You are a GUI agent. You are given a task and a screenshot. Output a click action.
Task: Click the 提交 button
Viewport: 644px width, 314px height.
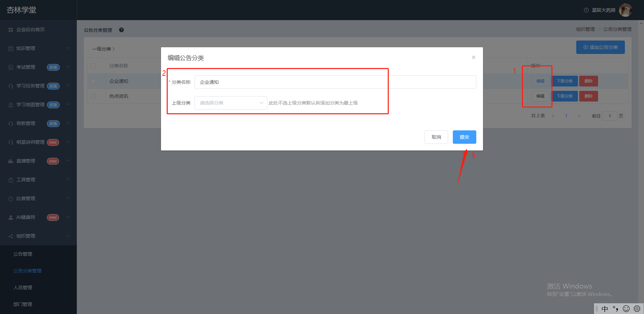(x=464, y=137)
